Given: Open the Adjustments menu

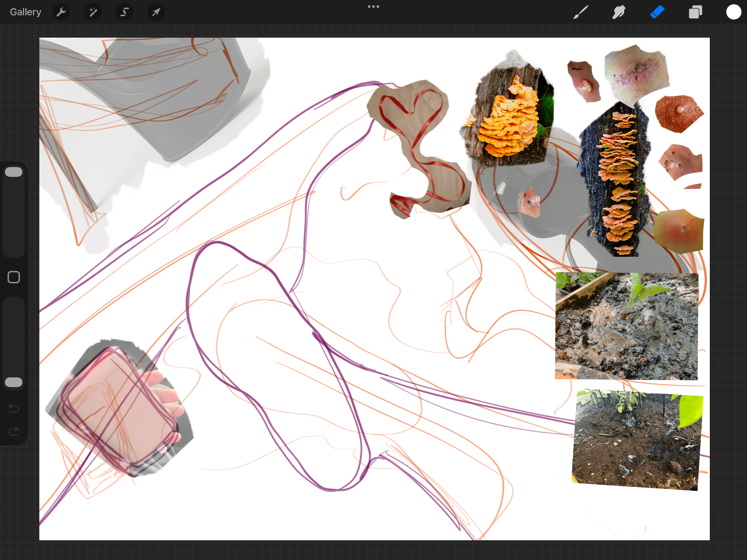Looking at the screenshot, I should [x=92, y=12].
